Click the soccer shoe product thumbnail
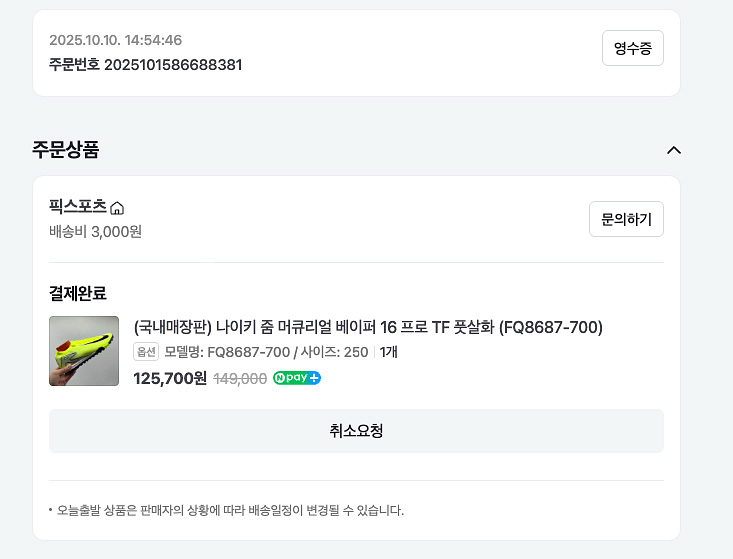The image size is (733, 559). coord(84,351)
